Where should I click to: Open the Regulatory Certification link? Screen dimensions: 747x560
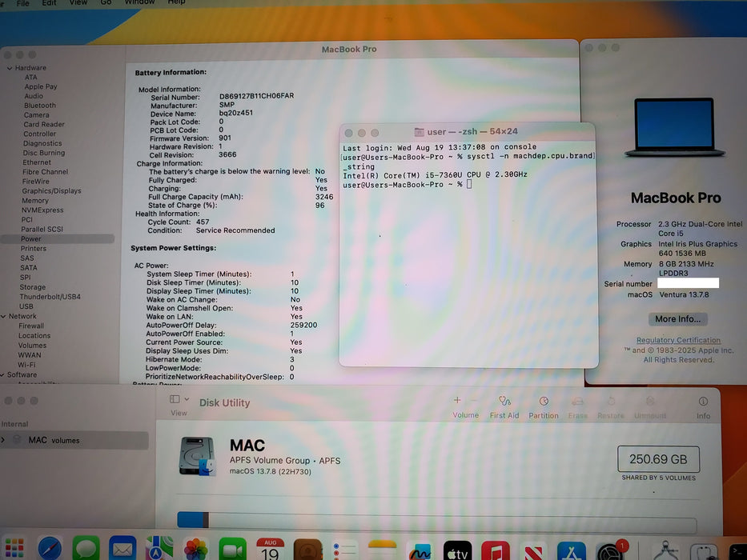678,340
